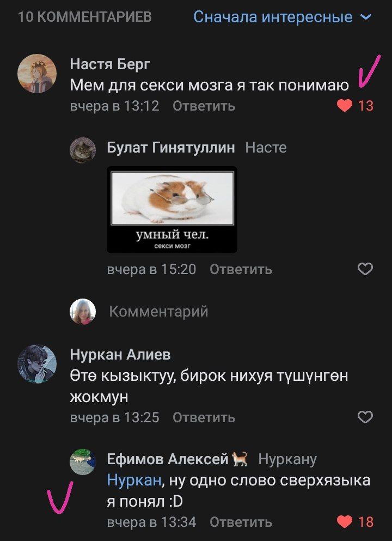Reply to Нуркан Алиев's comment

[x=204, y=417]
